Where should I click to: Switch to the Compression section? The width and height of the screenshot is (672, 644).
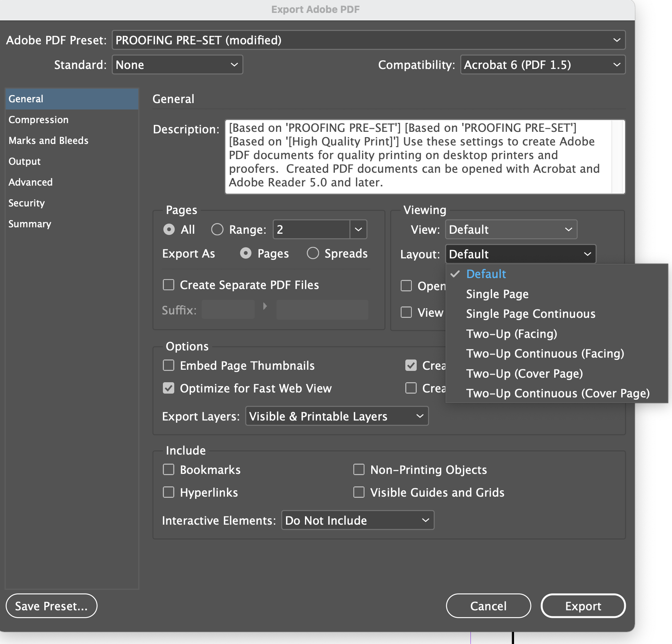point(38,119)
